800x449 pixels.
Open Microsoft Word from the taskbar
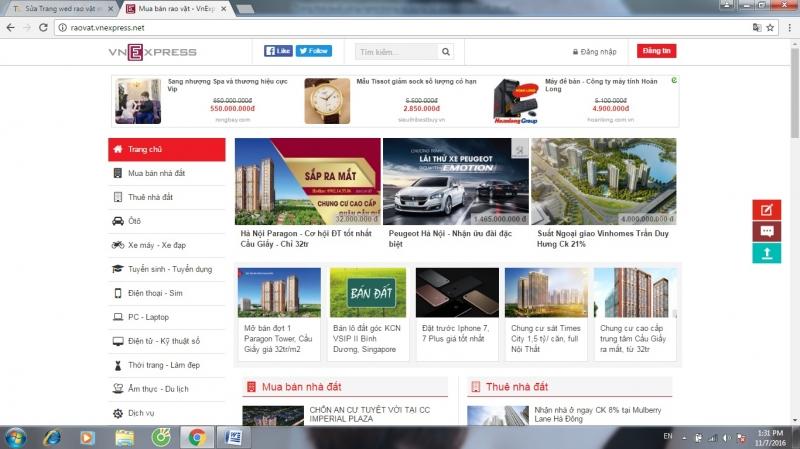[232, 437]
